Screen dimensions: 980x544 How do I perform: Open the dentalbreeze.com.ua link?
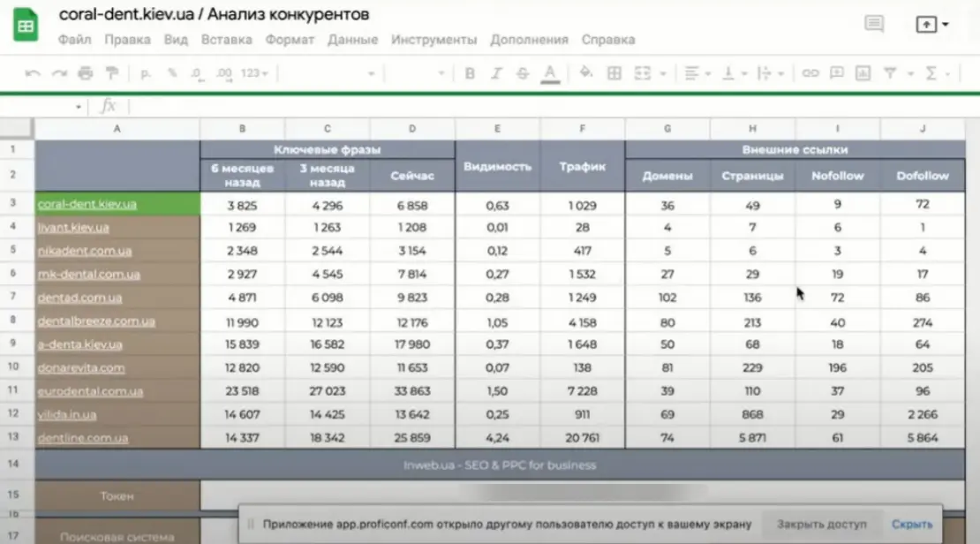click(x=96, y=321)
